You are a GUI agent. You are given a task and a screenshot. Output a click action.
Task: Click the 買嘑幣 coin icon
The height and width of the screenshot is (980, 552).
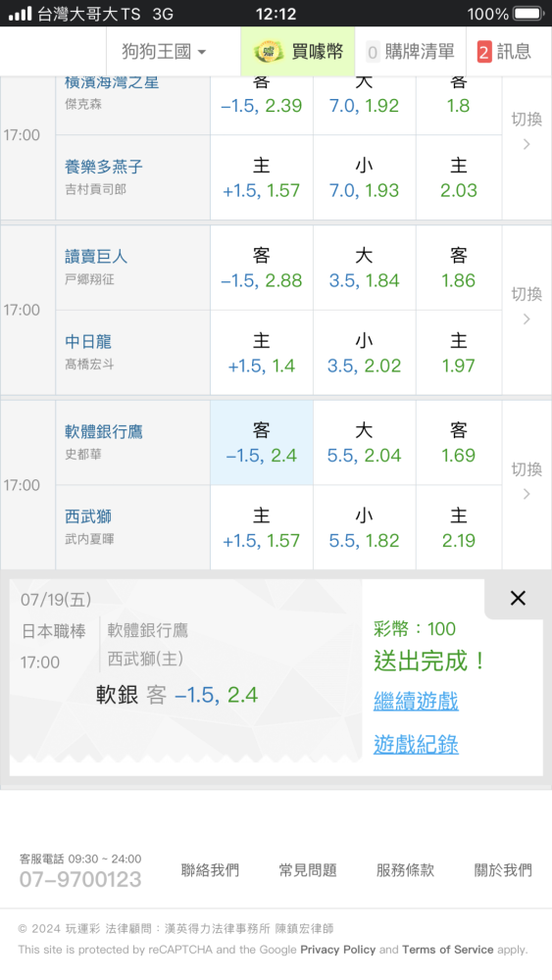coord(269,51)
